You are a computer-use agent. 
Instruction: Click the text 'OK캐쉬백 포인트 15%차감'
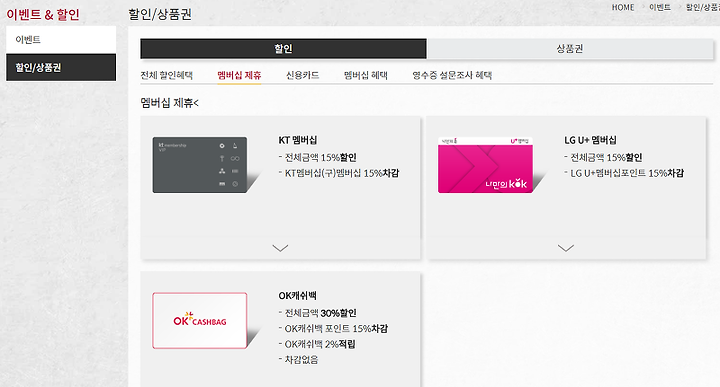coord(336,329)
